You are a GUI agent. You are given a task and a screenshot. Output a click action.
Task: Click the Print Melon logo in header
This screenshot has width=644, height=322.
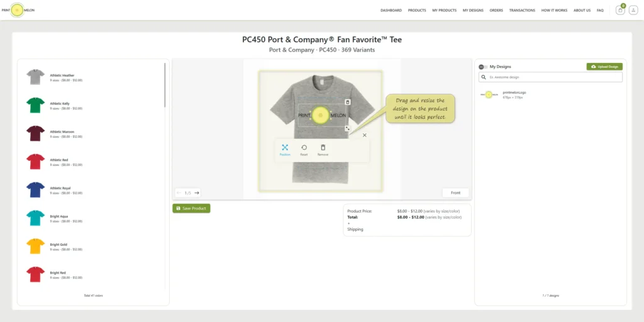click(x=18, y=10)
